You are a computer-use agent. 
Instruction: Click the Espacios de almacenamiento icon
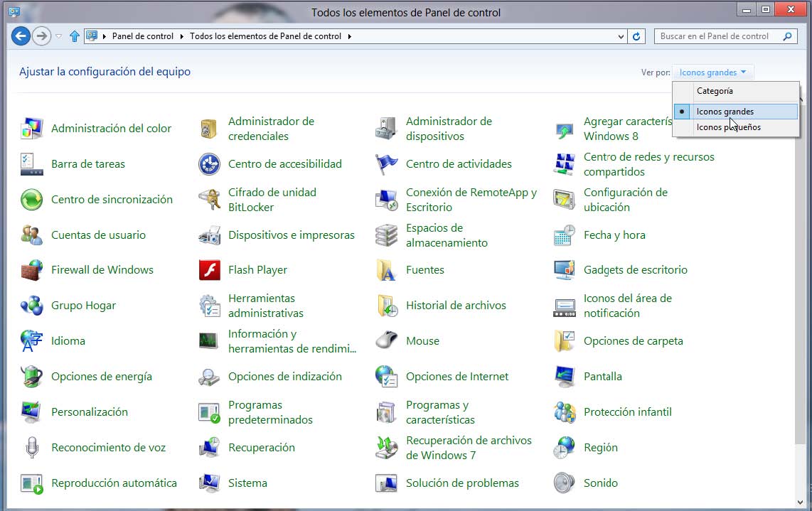click(x=386, y=235)
